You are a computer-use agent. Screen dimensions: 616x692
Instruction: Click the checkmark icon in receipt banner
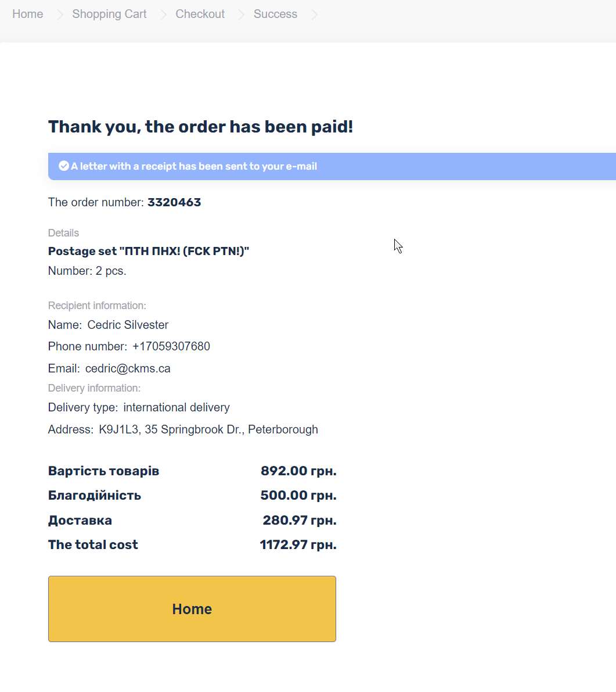pyautogui.click(x=64, y=166)
